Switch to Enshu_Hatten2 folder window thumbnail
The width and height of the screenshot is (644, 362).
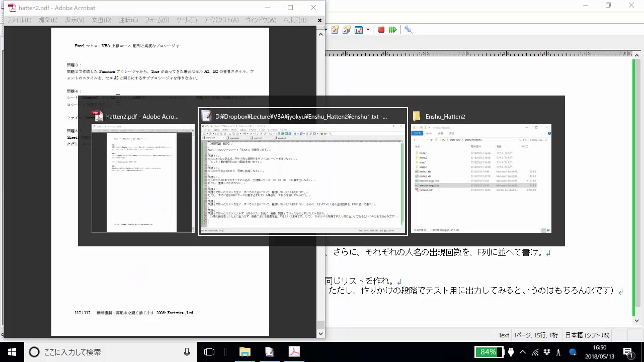(481, 178)
